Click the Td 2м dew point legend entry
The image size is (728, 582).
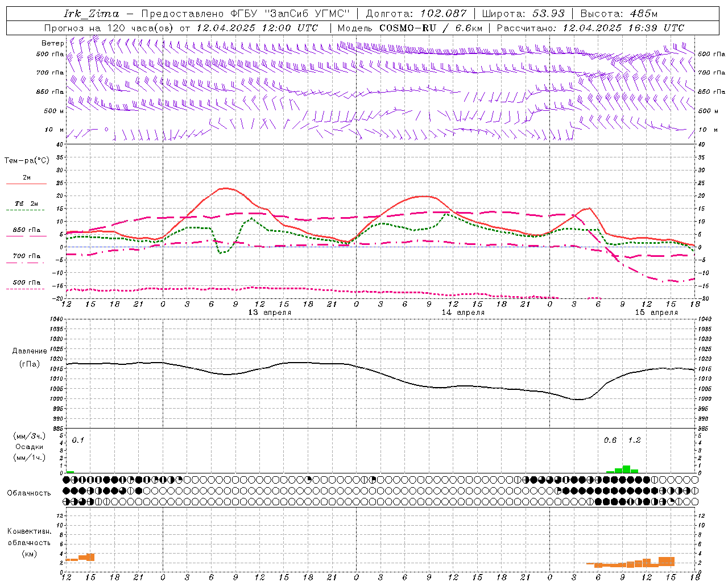click(x=26, y=203)
